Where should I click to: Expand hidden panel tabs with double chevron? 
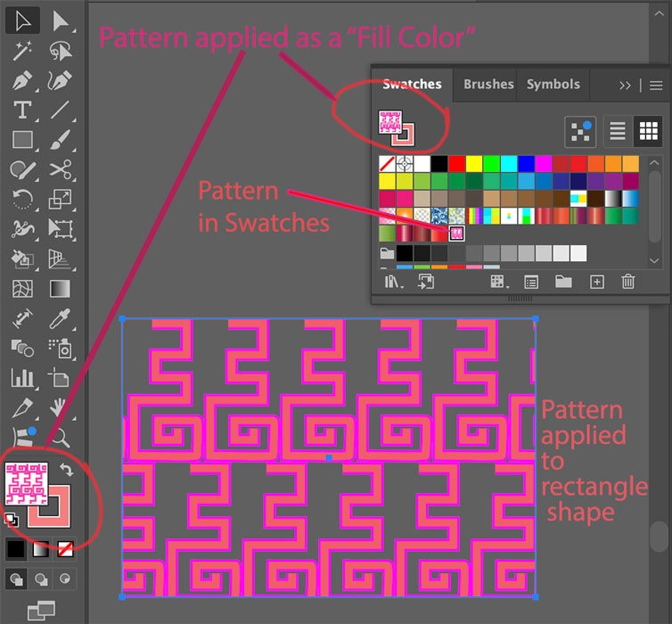(625, 86)
